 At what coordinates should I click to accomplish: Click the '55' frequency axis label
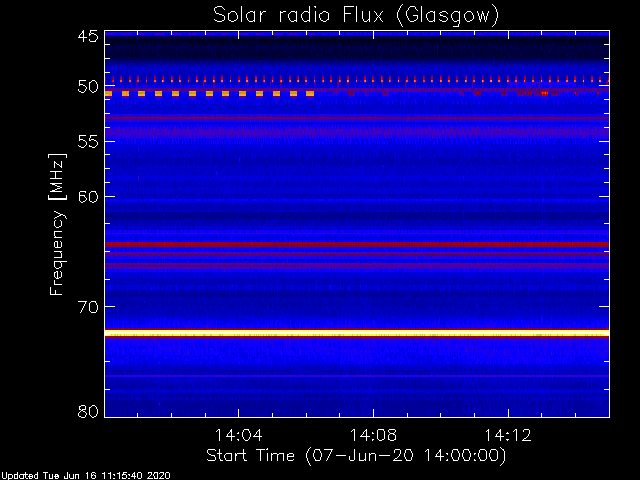point(88,142)
